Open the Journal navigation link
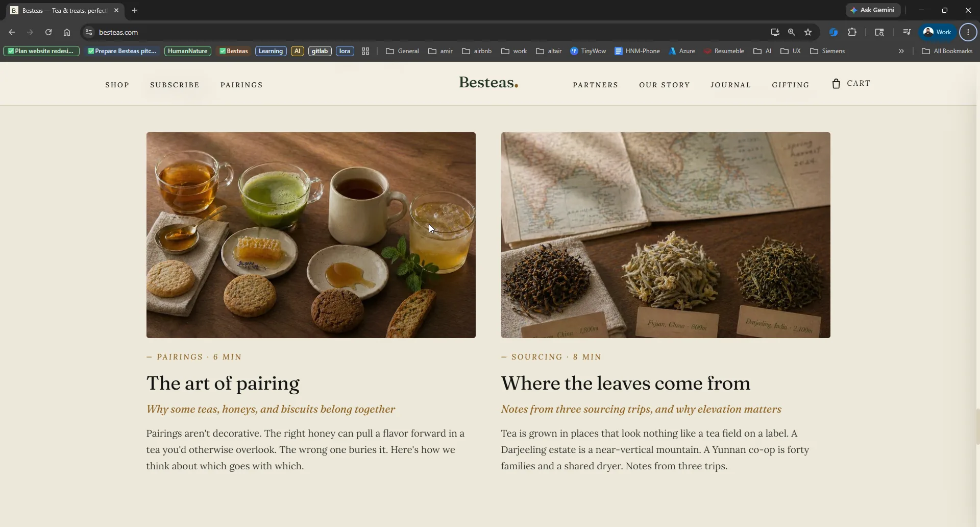Image resolution: width=980 pixels, height=527 pixels. pos(730,85)
